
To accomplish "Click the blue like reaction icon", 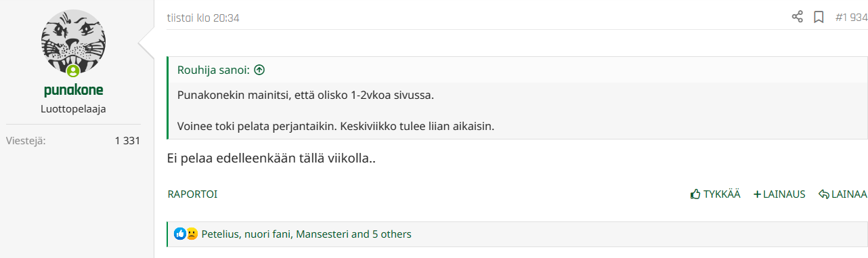I will (x=180, y=234).
